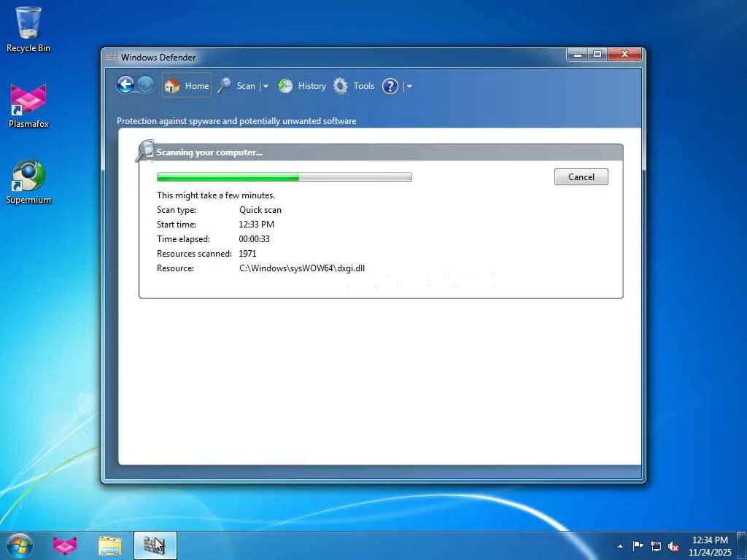The height and width of the screenshot is (560, 747).
Task: Click 'This might take a few minutes.' text
Action: 216,195
